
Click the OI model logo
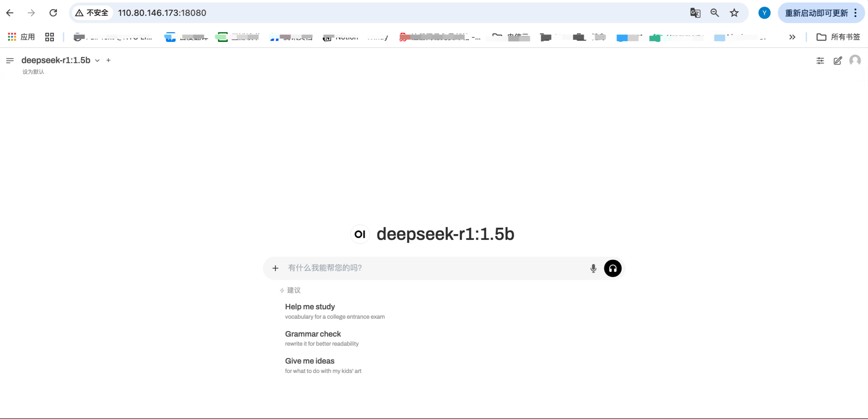[x=360, y=234]
